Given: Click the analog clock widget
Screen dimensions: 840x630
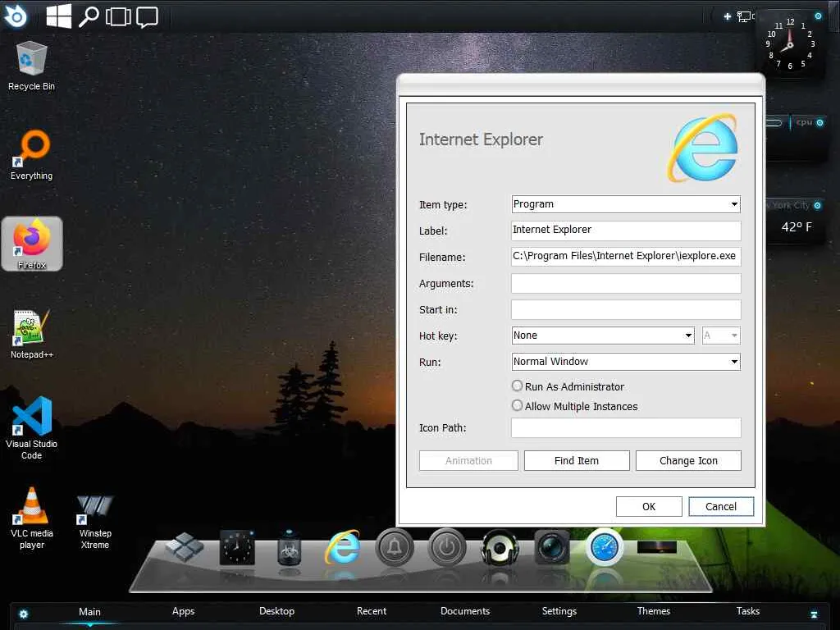Looking at the screenshot, I should point(790,44).
